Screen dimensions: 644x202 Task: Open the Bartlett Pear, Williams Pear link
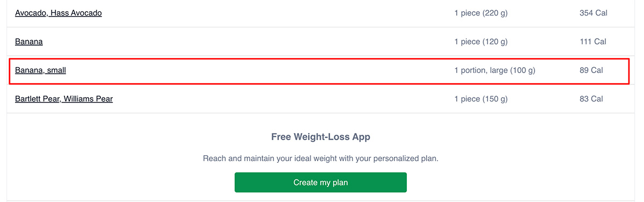click(x=64, y=99)
